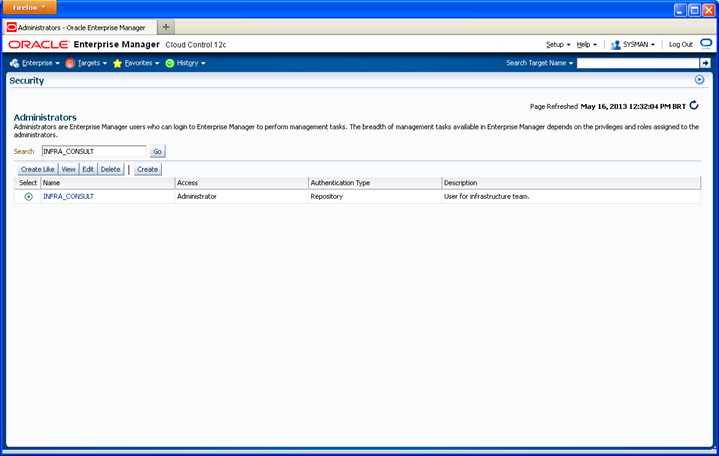
Task: Open a new browser tab
Action: pyautogui.click(x=166, y=27)
